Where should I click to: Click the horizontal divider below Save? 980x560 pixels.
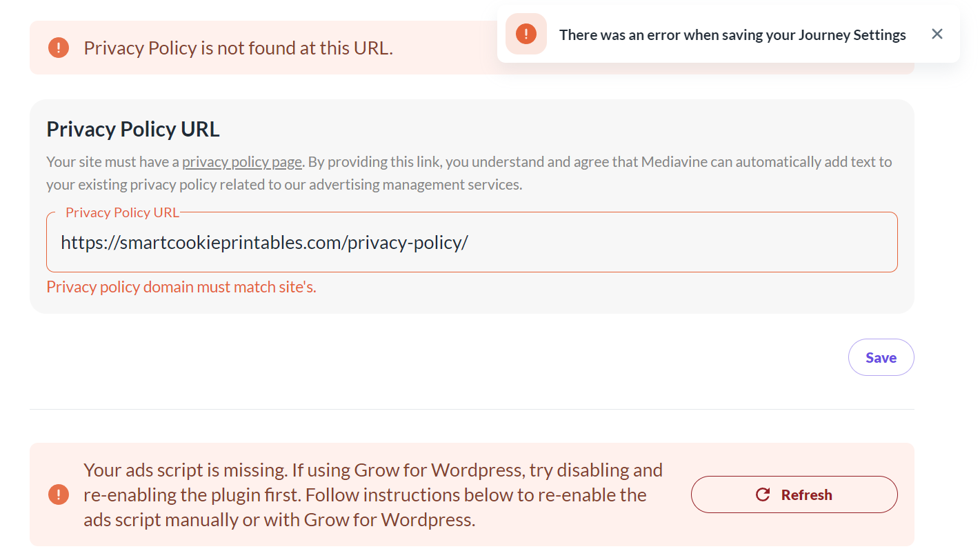coord(472,409)
